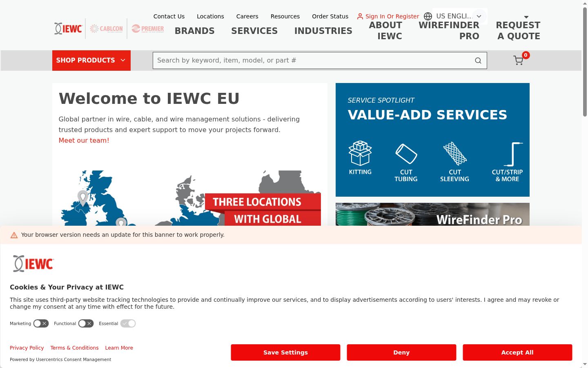Accept all cookies
The height and width of the screenshot is (368, 588).
pyautogui.click(x=517, y=352)
